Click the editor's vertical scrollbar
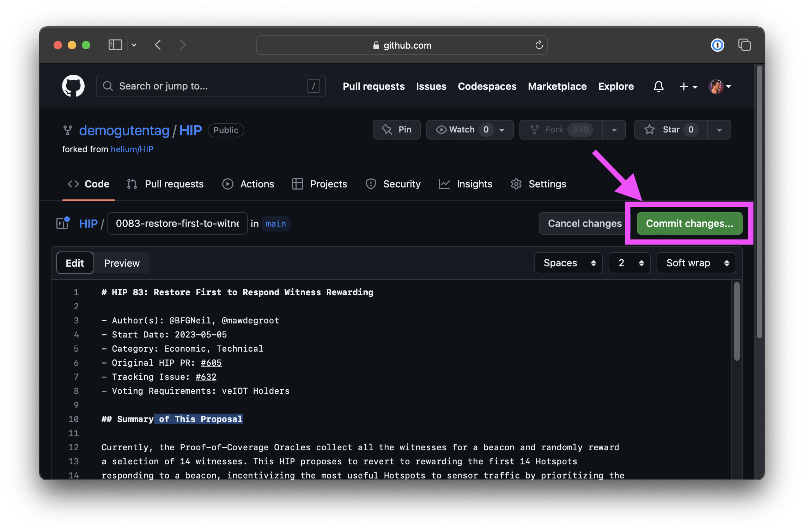The height and width of the screenshot is (532, 804). pos(737,321)
